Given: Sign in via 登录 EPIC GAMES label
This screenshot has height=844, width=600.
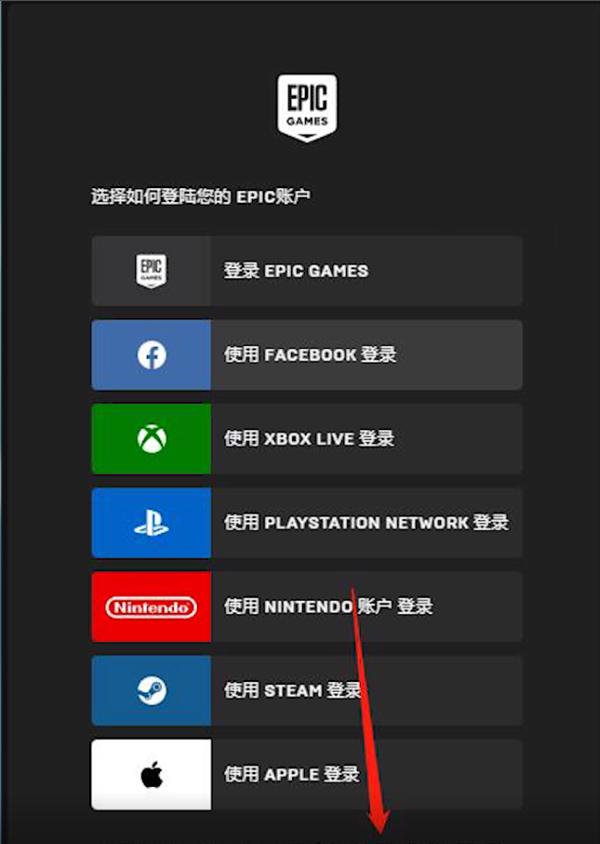Looking at the screenshot, I should click(x=296, y=271).
